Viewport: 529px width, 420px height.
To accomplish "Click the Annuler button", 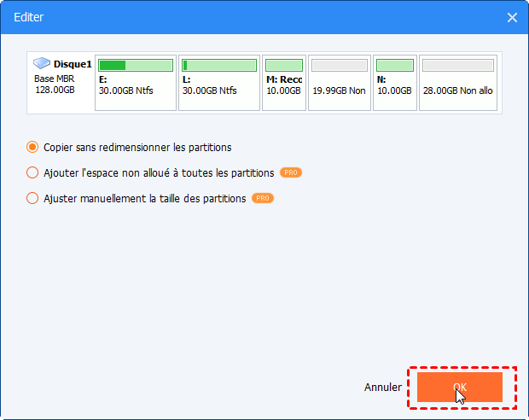I will point(383,388).
